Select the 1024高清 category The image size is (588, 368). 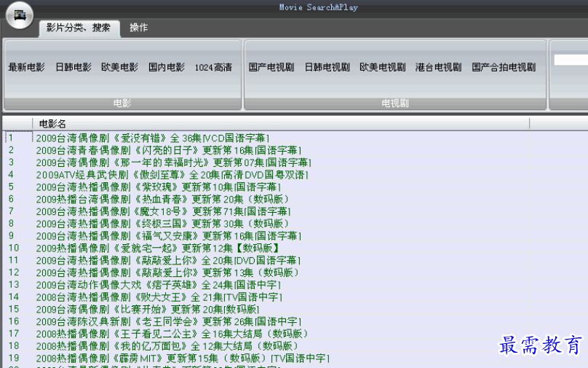pos(213,68)
